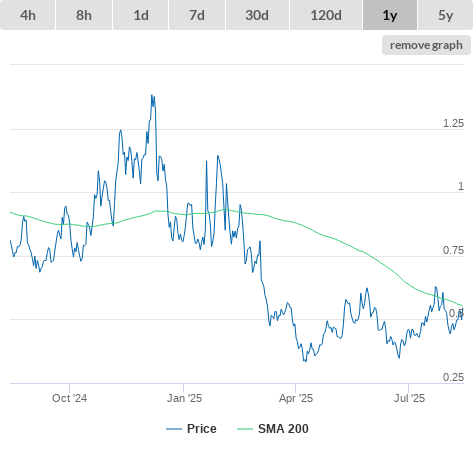
Task: Click the Jan '25 axis label
Action: pos(184,398)
